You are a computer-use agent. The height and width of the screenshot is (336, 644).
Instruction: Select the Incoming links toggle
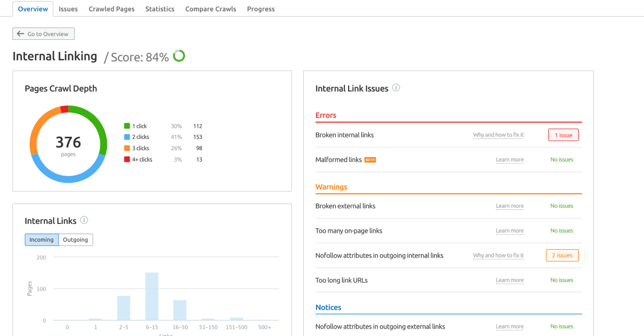(41, 240)
